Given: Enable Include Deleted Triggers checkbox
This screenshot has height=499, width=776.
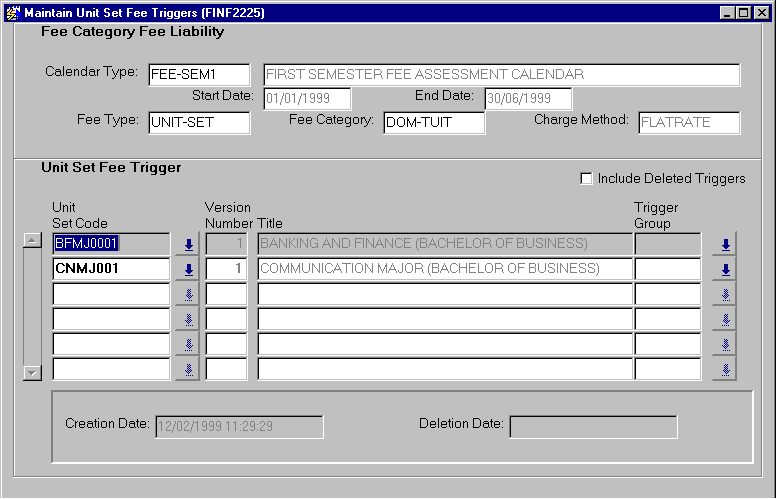Looking at the screenshot, I should 587,179.
